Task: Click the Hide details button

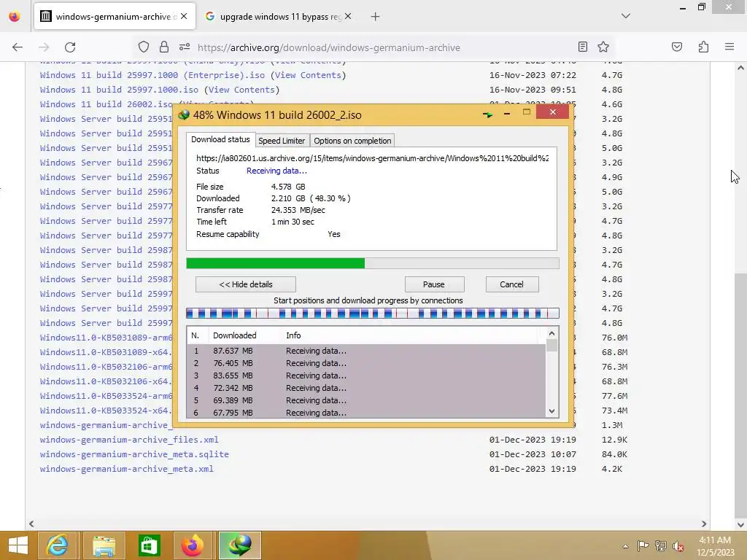Action: (x=246, y=284)
